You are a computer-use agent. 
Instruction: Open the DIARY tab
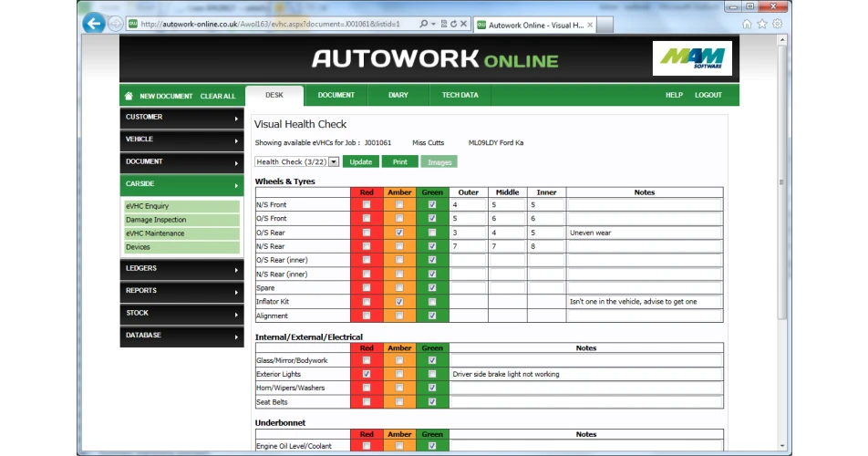point(398,95)
